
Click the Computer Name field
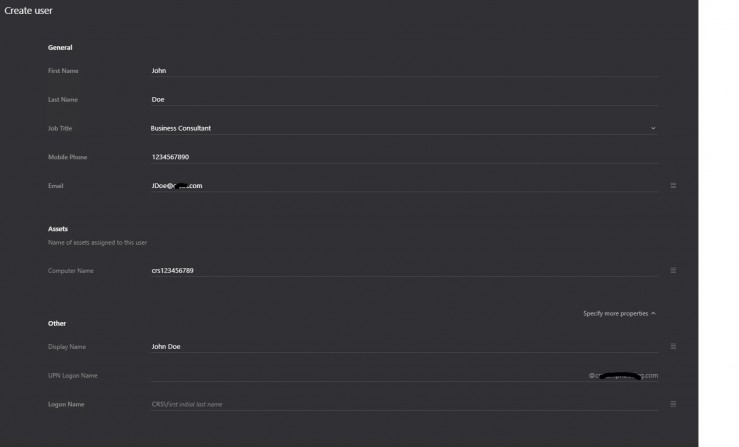400,271
